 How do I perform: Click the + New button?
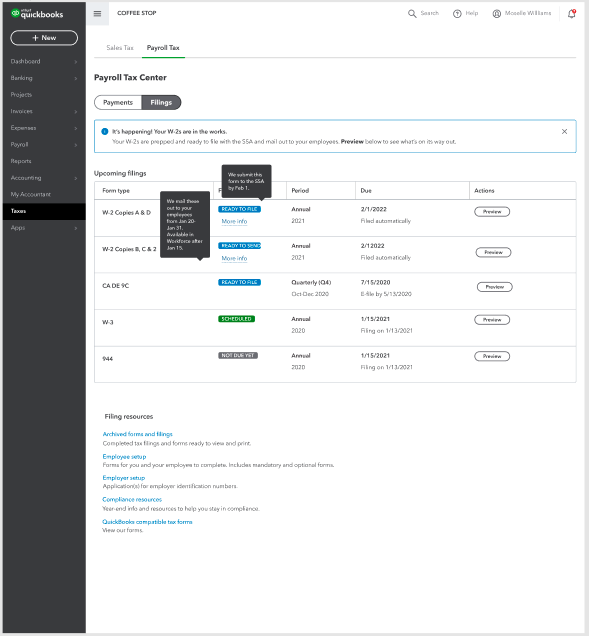pyautogui.click(x=44, y=38)
